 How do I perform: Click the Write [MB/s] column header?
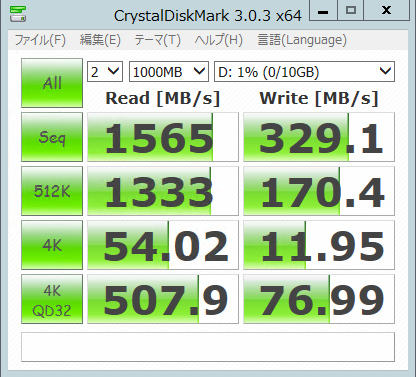(x=319, y=98)
